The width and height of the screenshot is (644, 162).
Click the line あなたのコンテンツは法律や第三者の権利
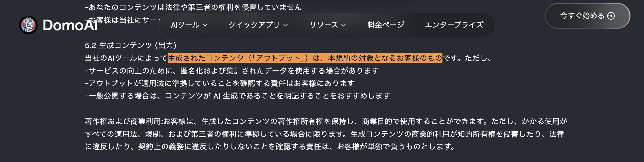193,7
